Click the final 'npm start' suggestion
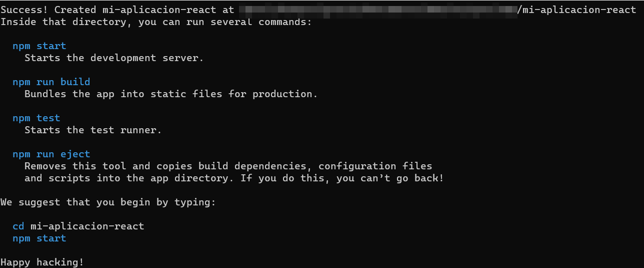Image resolution: width=644 pixels, height=268 pixels. tap(39, 238)
